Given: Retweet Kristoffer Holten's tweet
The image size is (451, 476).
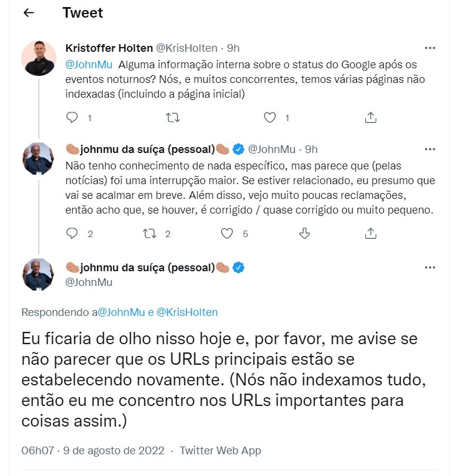Looking at the screenshot, I should [x=172, y=118].
